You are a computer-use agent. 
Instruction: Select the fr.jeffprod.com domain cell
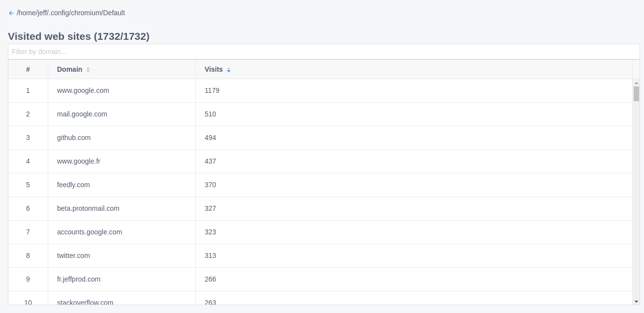[x=122, y=279]
